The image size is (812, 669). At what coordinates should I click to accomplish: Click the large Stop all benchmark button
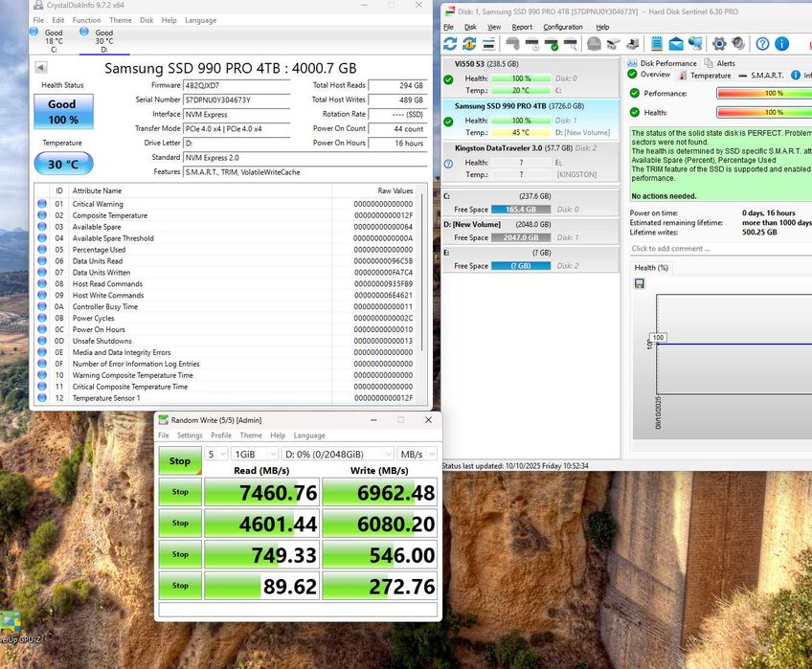180,460
